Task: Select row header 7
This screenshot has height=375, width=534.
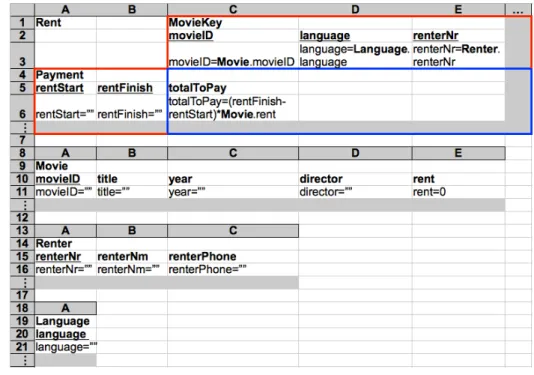Action: 22,140
